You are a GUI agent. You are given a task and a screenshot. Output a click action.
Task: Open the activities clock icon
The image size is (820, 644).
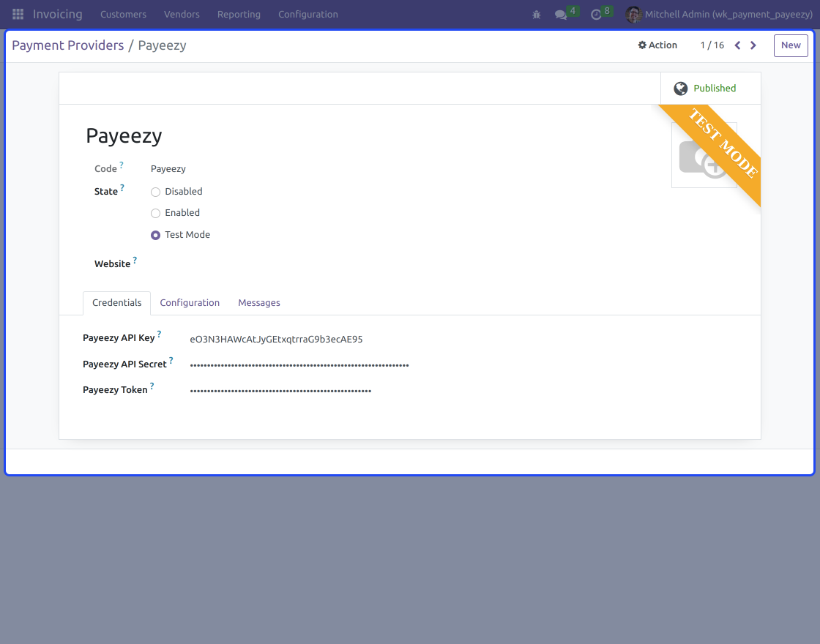point(596,15)
